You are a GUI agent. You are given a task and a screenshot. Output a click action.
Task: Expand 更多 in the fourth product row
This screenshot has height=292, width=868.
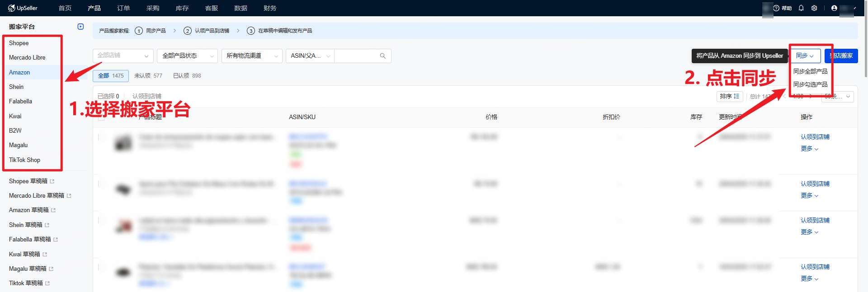point(809,279)
